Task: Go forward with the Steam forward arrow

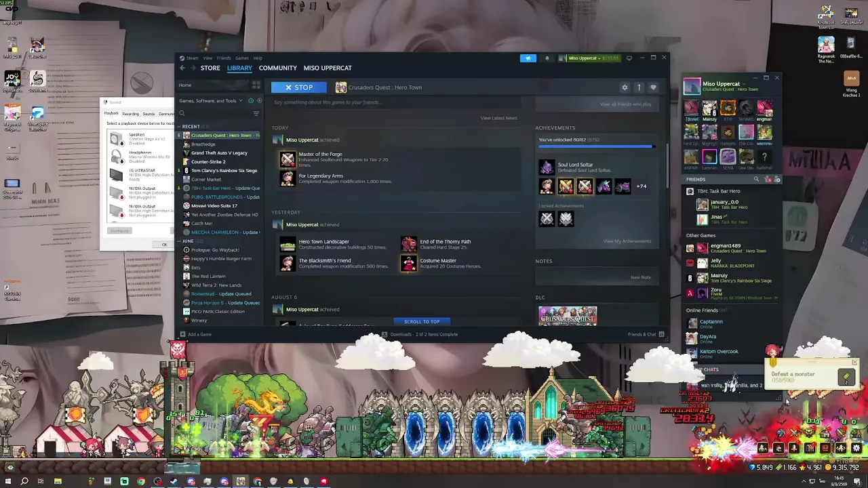Action: pos(193,68)
